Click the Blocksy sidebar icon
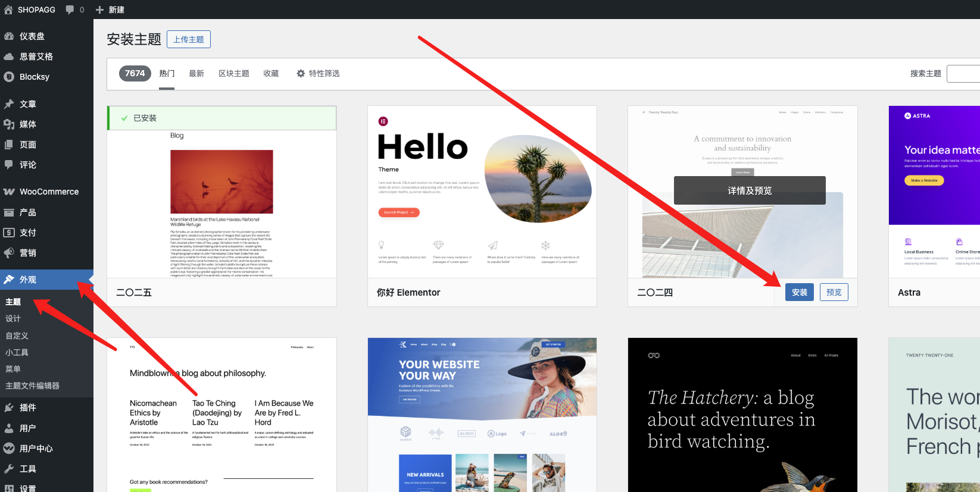 tap(9, 77)
